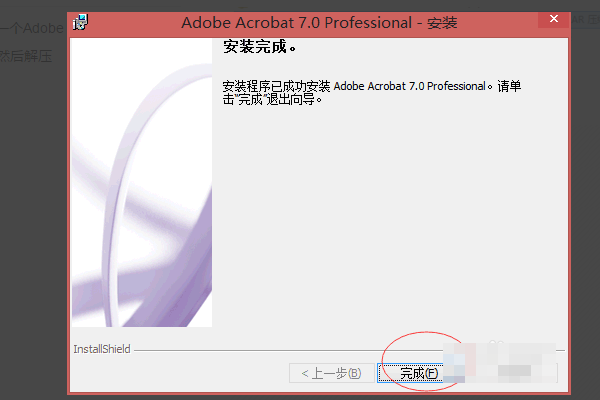Click 然后解压 text in background window
600x400 pixels.
[26, 57]
